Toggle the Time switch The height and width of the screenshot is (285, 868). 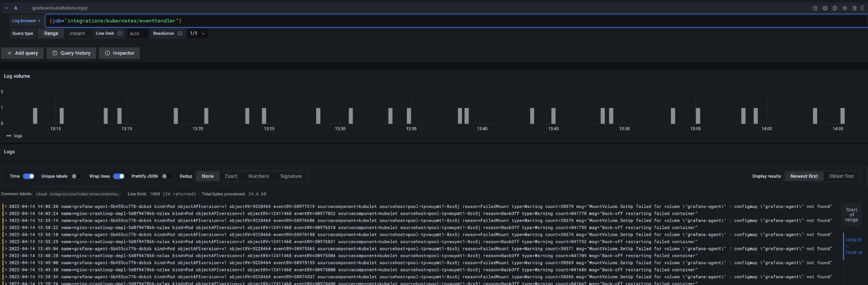coord(29,176)
